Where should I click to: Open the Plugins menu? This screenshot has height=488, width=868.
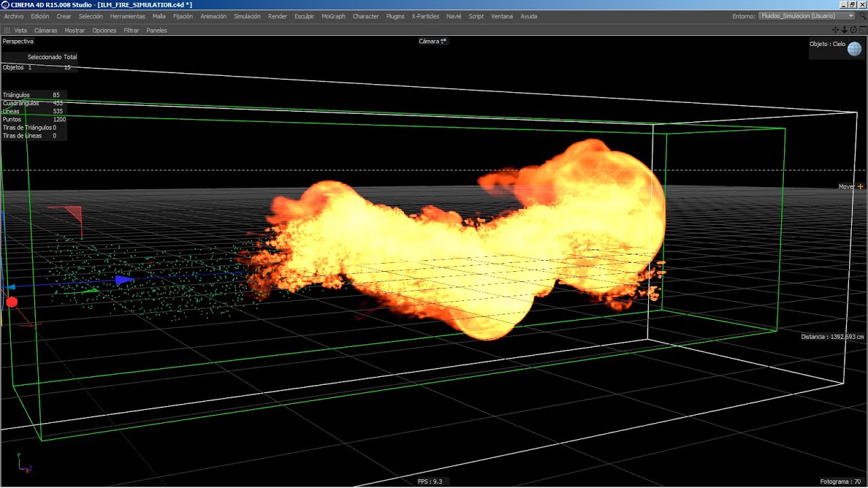(395, 16)
